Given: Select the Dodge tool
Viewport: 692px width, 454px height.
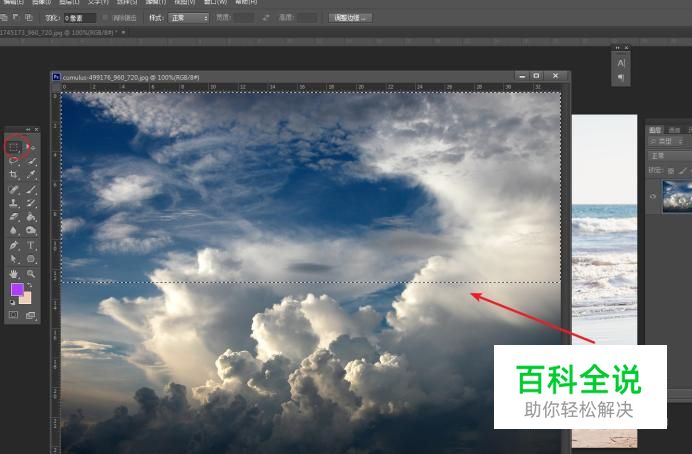Looking at the screenshot, I should (31, 230).
